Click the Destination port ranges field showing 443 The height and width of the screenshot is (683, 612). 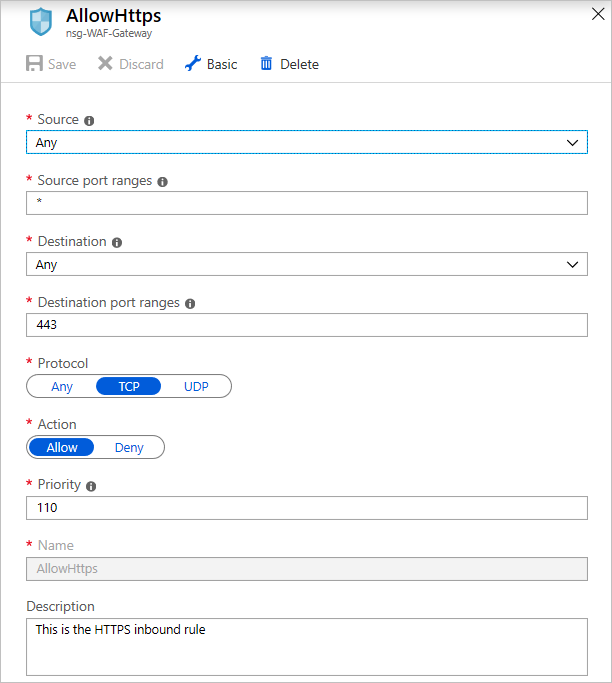tap(306, 326)
